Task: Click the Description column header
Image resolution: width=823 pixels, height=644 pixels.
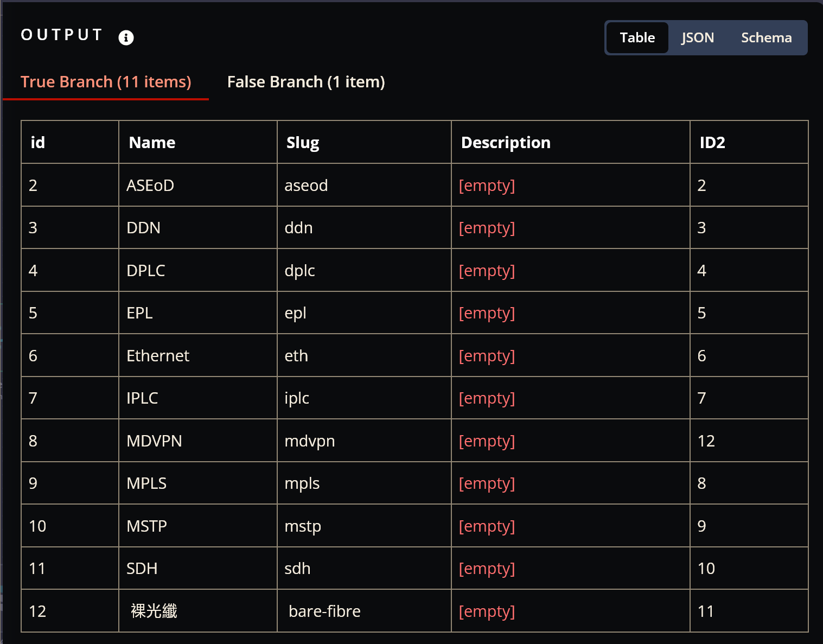Action: (571, 142)
